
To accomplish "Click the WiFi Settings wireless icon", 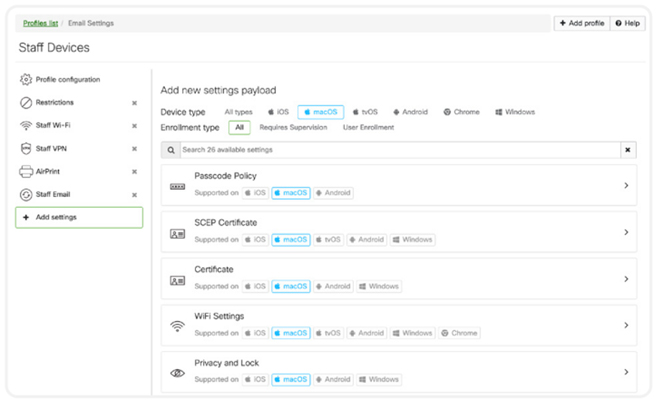I will click(177, 326).
